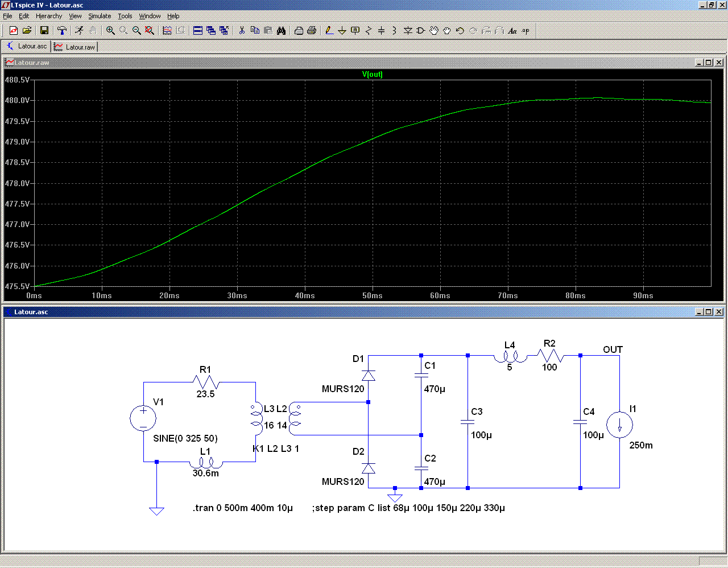The height and width of the screenshot is (568, 728).
Task: Tile windows with the Tile icon
Action: point(198,31)
